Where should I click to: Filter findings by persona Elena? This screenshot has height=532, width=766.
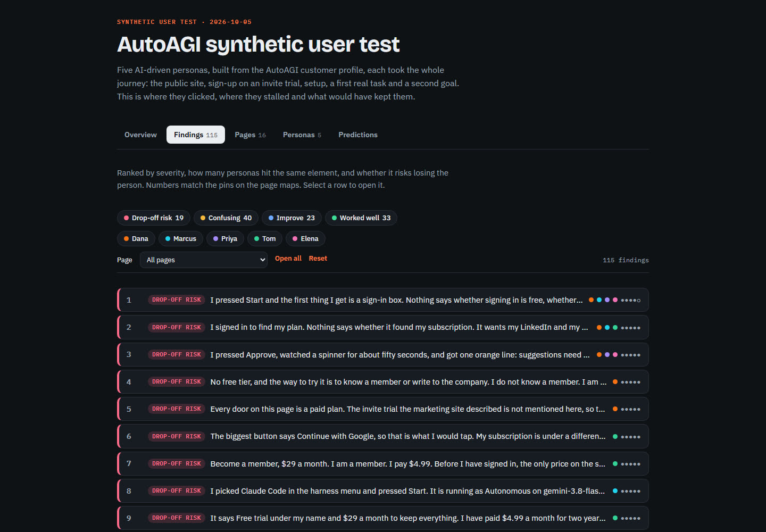305,238
